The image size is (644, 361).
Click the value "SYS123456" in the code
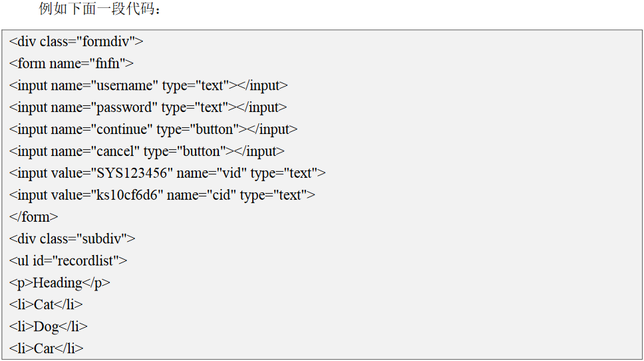tap(132, 174)
